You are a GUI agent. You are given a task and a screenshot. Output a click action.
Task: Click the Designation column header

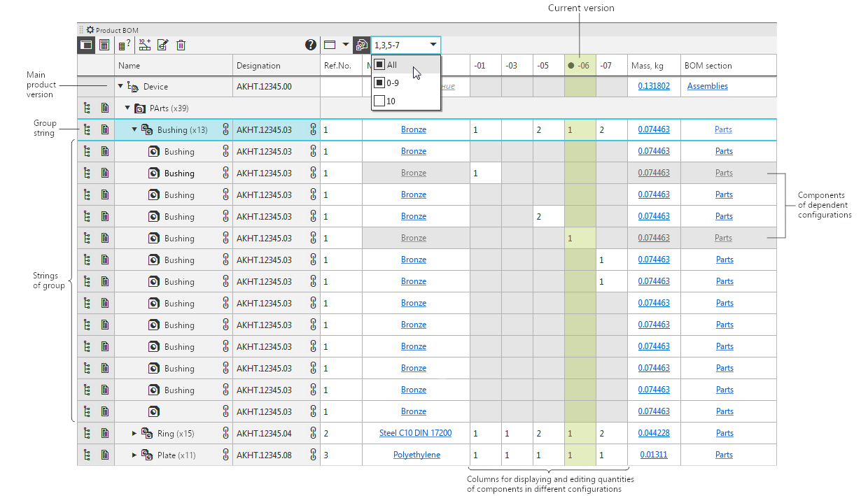click(258, 66)
